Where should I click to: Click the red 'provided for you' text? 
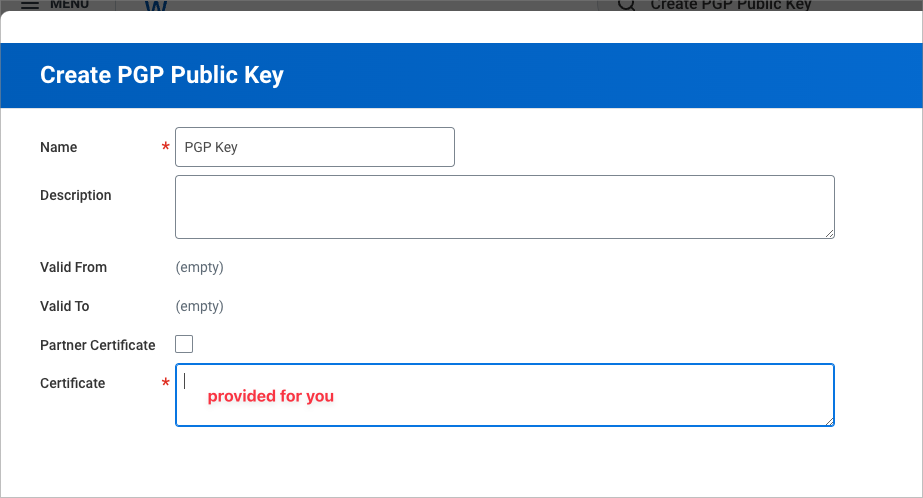(271, 396)
